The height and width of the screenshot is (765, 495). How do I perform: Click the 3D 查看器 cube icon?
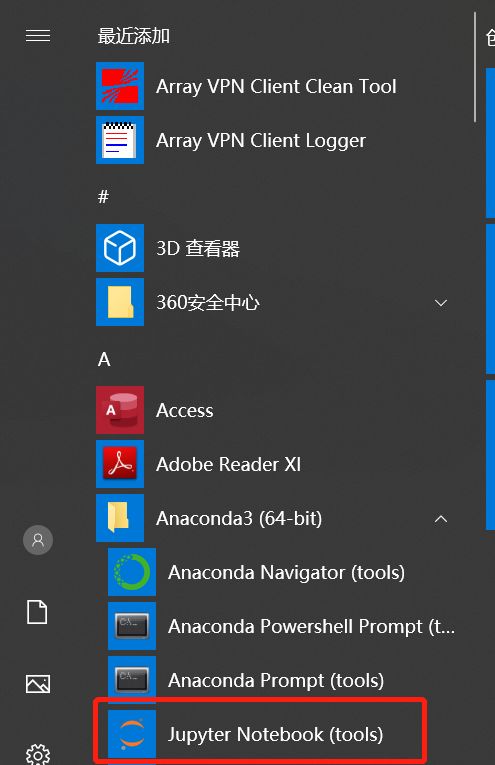pyautogui.click(x=120, y=248)
